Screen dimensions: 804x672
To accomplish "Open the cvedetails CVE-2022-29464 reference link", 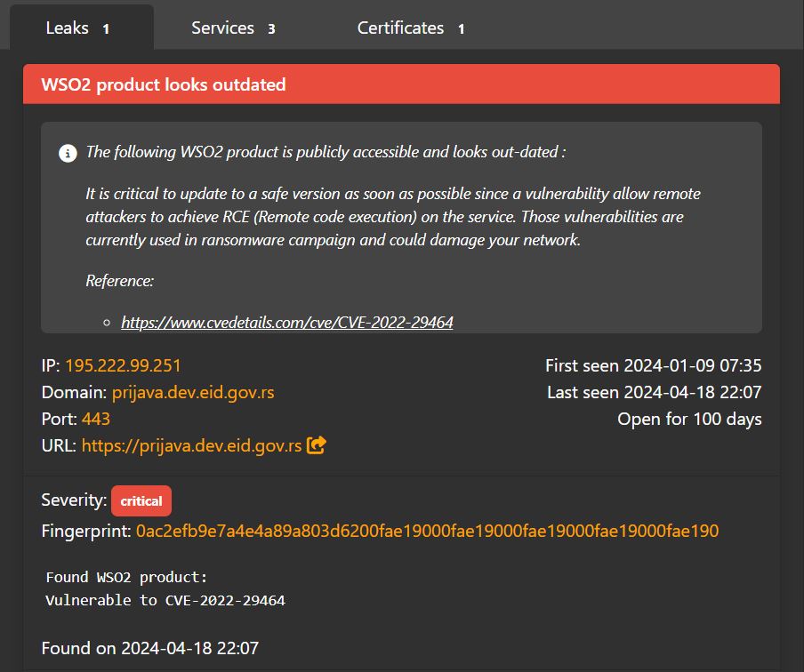I will pos(287,322).
